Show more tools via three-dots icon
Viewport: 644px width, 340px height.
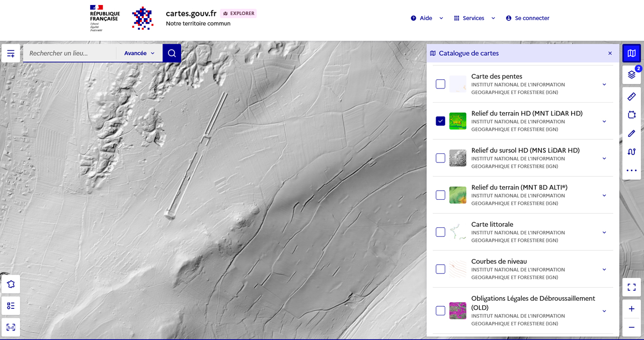pyautogui.click(x=631, y=171)
